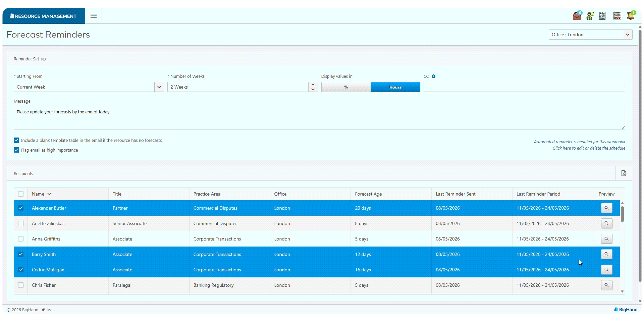Click the Message text area
Image resolution: width=644 pixels, height=322 pixels.
(319, 118)
